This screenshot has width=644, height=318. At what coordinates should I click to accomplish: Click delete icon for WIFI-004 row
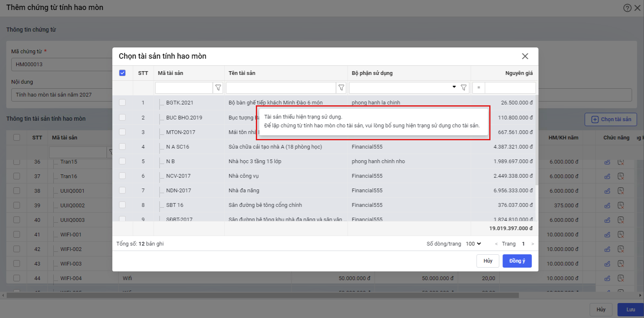pyautogui.click(x=620, y=278)
